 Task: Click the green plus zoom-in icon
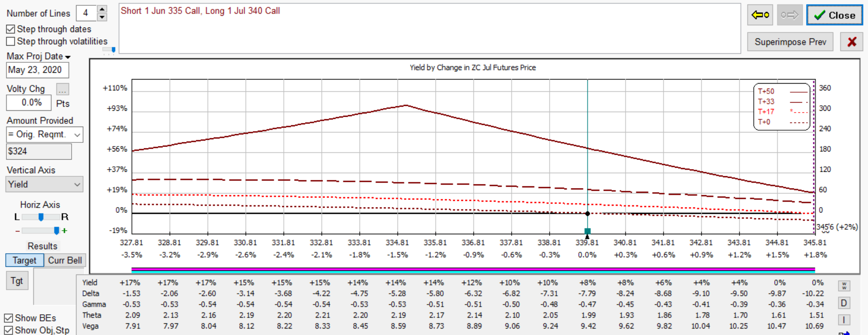coord(65,231)
